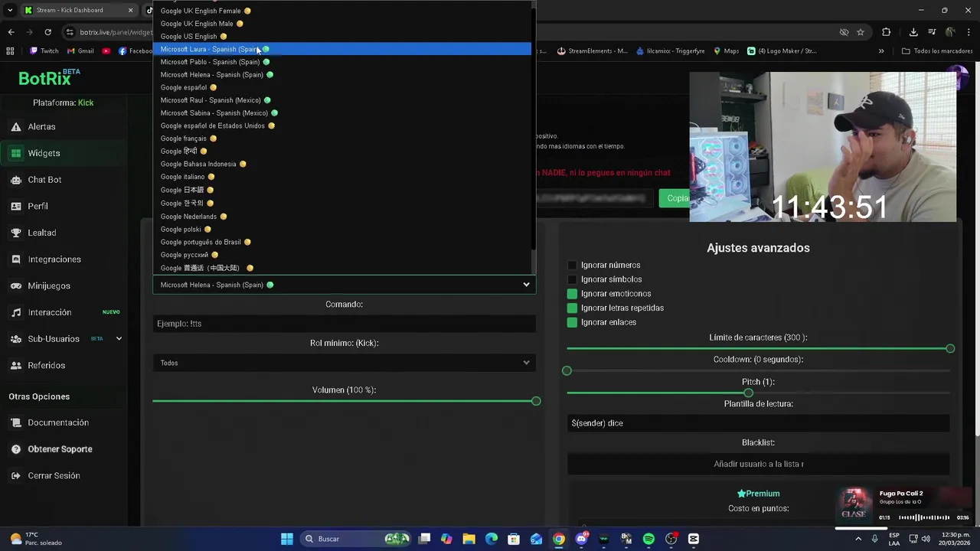Edit the Plantilla de lectura field

[758, 423]
